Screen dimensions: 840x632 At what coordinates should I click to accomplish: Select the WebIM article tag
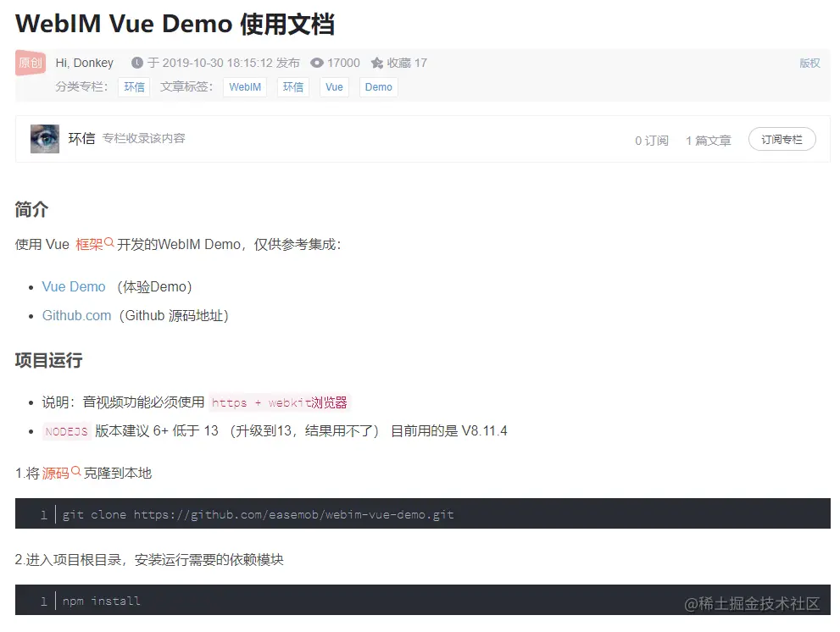[x=245, y=86]
